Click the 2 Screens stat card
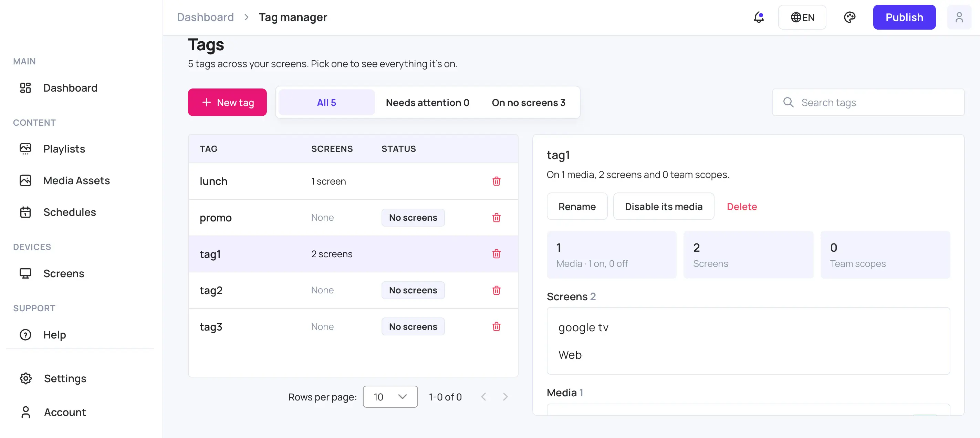980x438 pixels. click(748, 254)
